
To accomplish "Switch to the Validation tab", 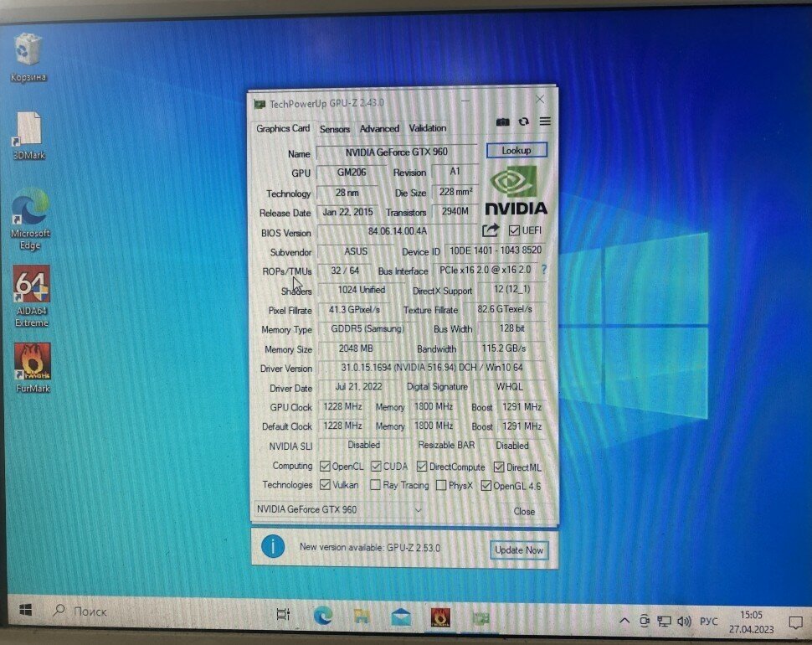I will click(428, 128).
